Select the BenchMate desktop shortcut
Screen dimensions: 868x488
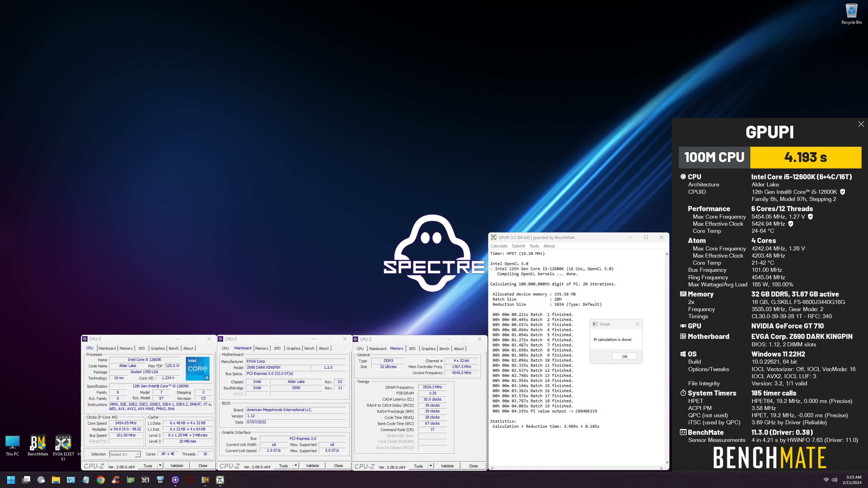[38, 446]
